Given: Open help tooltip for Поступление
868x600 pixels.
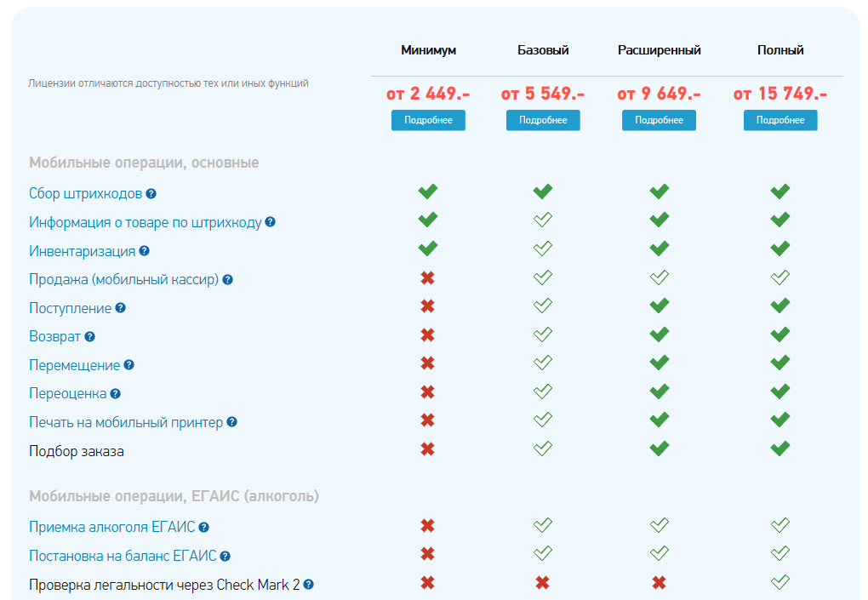Looking at the screenshot, I should pyautogui.click(x=121, y=308).
